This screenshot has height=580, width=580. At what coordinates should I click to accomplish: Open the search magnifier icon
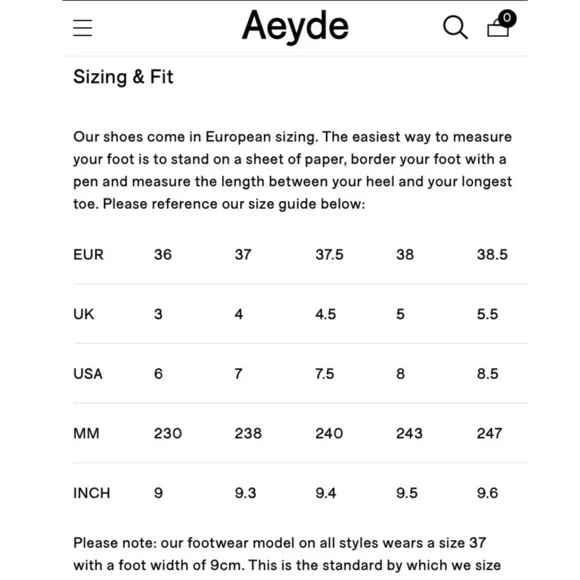pos(455,27)
